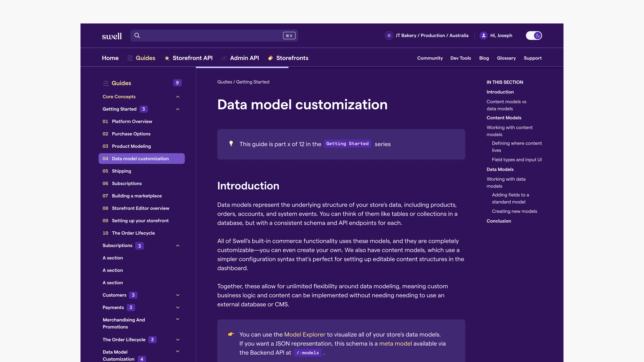The width and height of the screenshot is (644, 362).
Task: Jump to Content Models heading link
Action: (x=504, y=118)
